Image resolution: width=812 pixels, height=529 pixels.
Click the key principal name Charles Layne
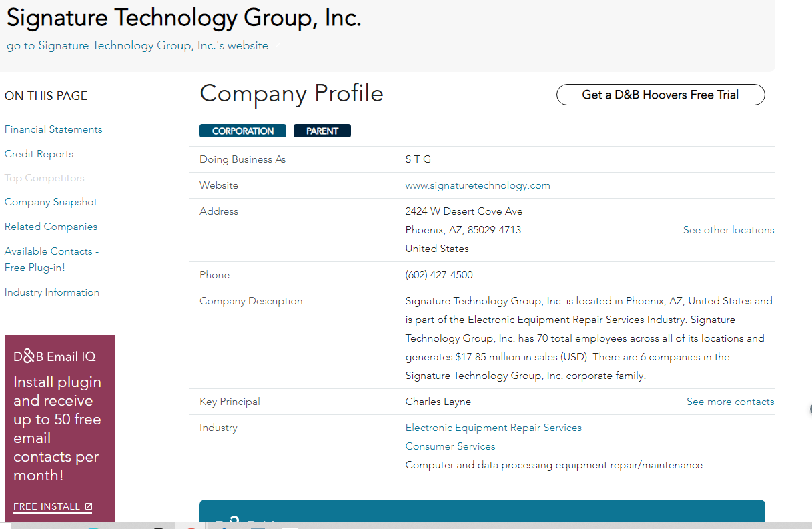(x=438, y=402)
